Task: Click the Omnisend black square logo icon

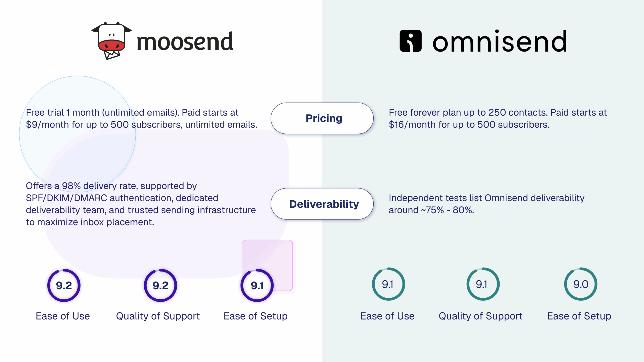Action: (410, 41)
